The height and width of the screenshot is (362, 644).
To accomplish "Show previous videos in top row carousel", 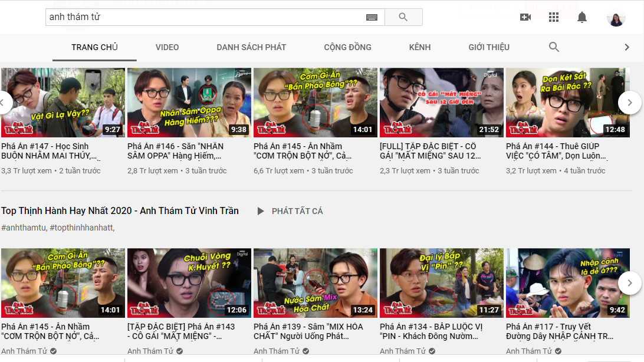I will (x=4, y=103).
